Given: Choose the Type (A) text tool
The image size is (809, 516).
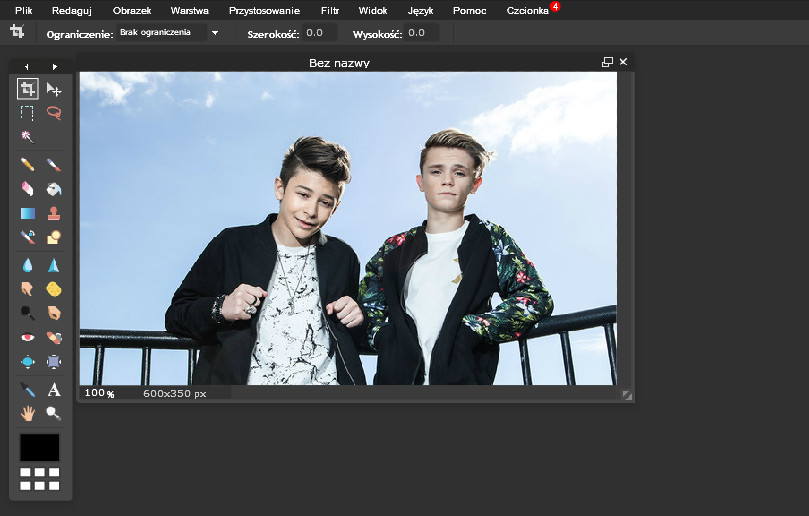Looking at the screenshot, I should coord(54,389).
